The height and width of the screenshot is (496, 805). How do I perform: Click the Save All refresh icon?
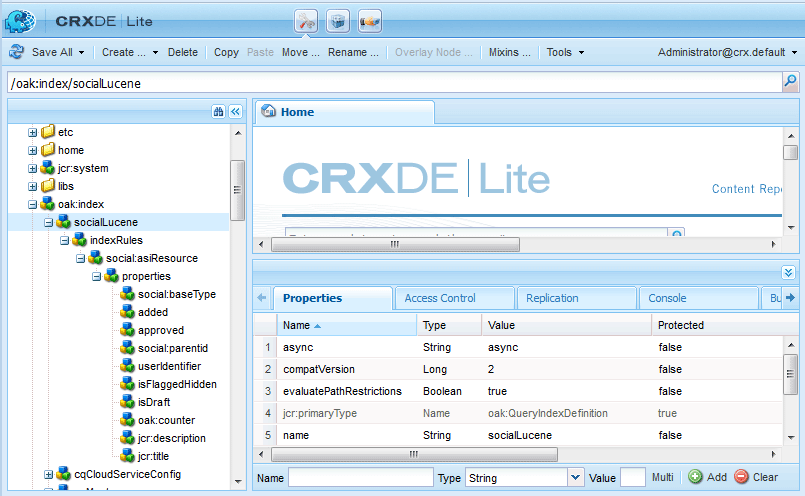click(x=17, y=52)
